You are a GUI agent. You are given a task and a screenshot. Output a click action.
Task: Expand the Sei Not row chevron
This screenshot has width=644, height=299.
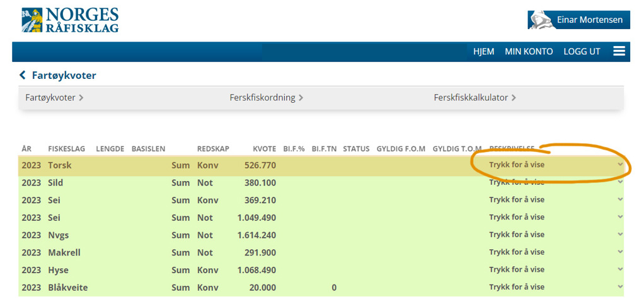[x=620, y=217]
